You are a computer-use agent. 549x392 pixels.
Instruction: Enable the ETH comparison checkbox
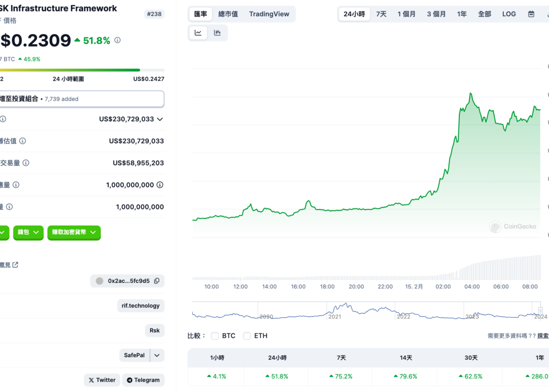[247, 336]
